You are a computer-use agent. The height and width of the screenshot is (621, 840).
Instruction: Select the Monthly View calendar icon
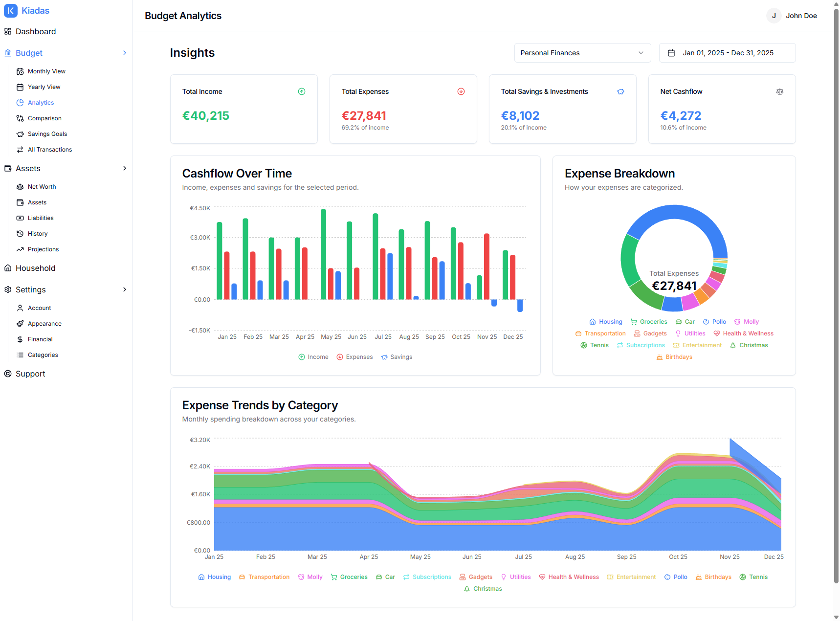pyautogui.click(x=20, y=71)
